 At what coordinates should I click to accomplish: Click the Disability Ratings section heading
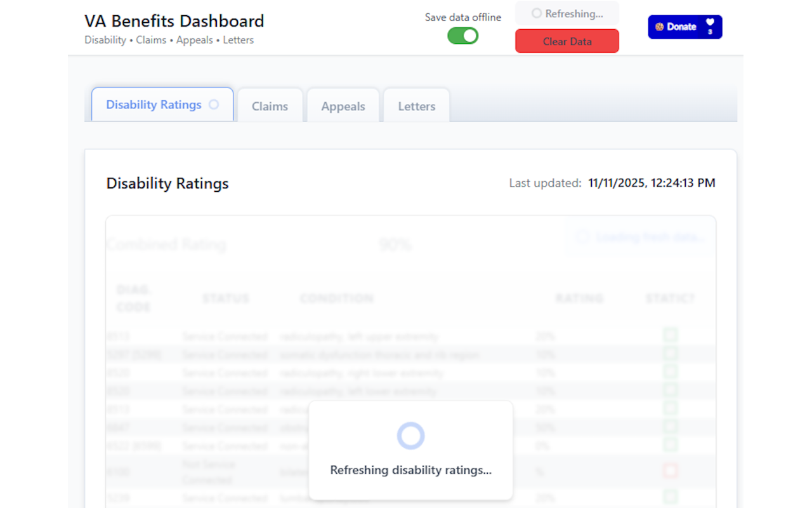point(167,184)
